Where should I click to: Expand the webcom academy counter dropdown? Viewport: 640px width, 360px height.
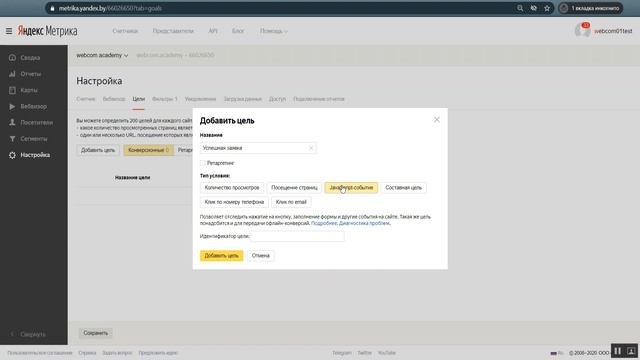[102, 55]
